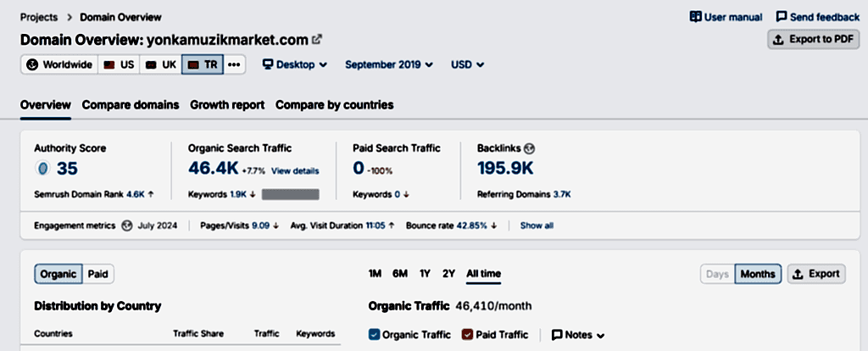Select Months granularity
This screenshot has width=868, height=351.
pyautogui.click(x=758, y=274)
